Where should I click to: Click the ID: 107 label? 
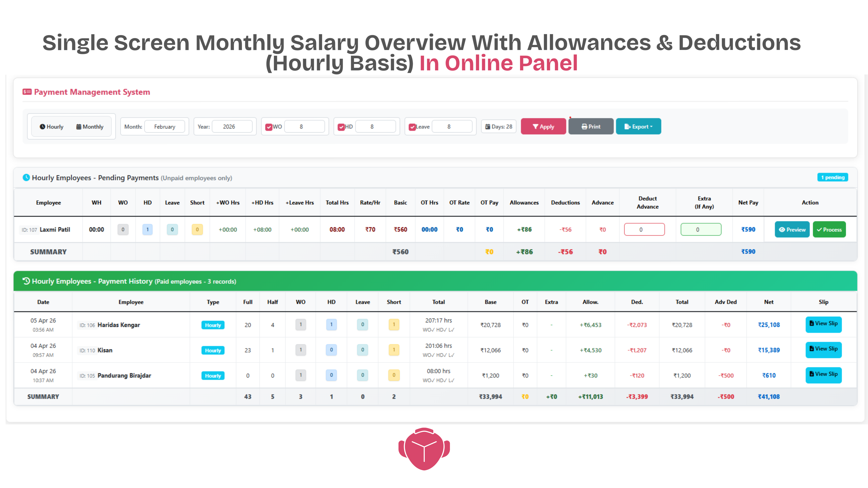coord(29,230)
